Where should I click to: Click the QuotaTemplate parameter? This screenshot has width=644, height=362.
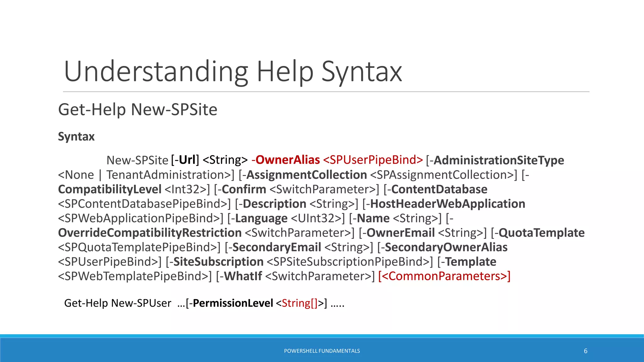point(541,233)
